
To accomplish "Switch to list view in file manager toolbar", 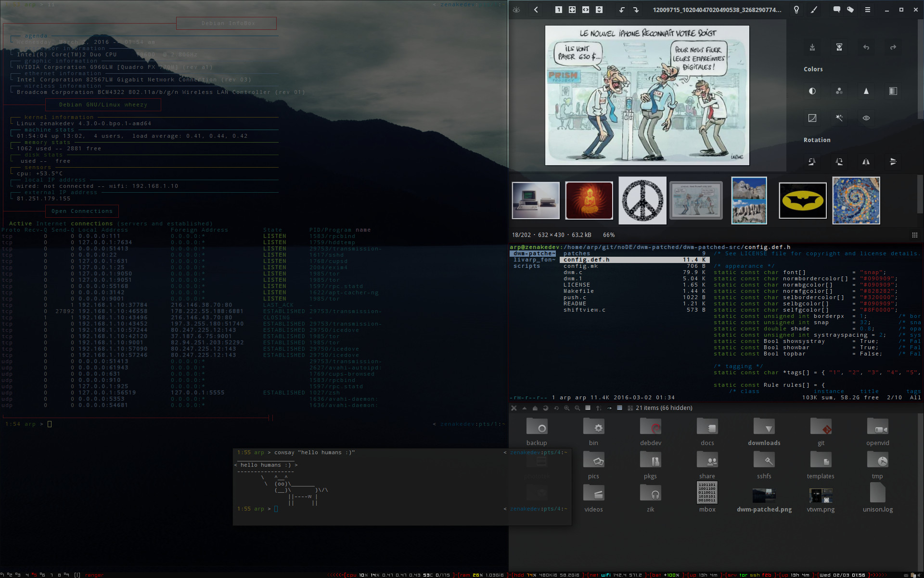I will [619, 408].
